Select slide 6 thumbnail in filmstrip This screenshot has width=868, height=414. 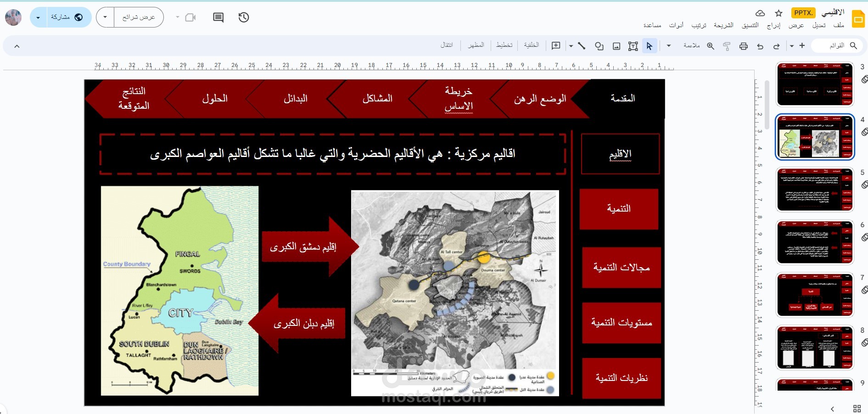tap(815, 242)
